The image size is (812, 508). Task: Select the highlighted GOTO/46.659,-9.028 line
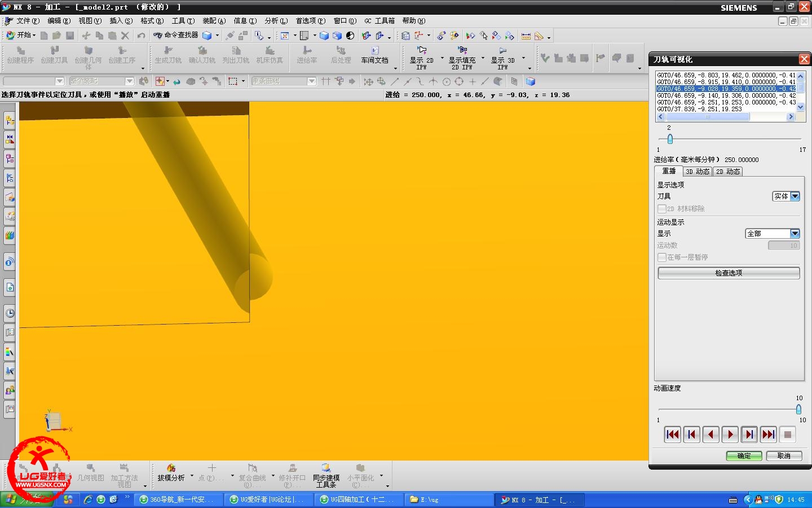tap(726, 89)
